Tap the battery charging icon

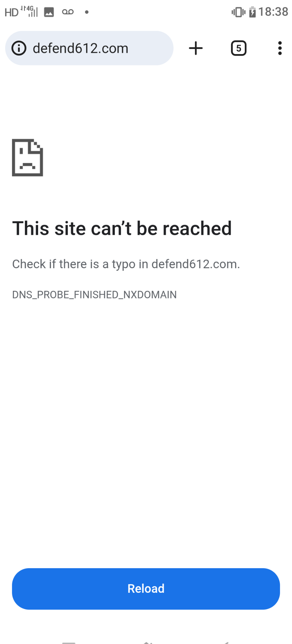[252, 12]
